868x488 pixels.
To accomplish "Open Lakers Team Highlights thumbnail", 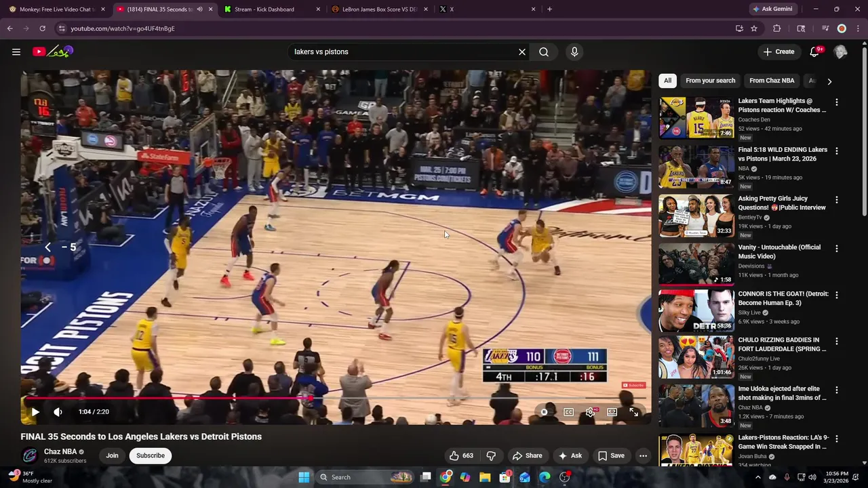I will coord(696,118).
